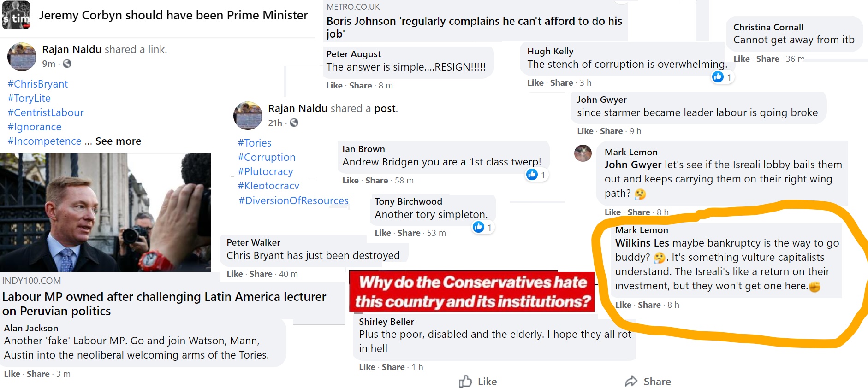The height and width of the screenshot is (388, 868).
Task: Click the globe privacy icon beside 21h
Action: coord(294,123)
